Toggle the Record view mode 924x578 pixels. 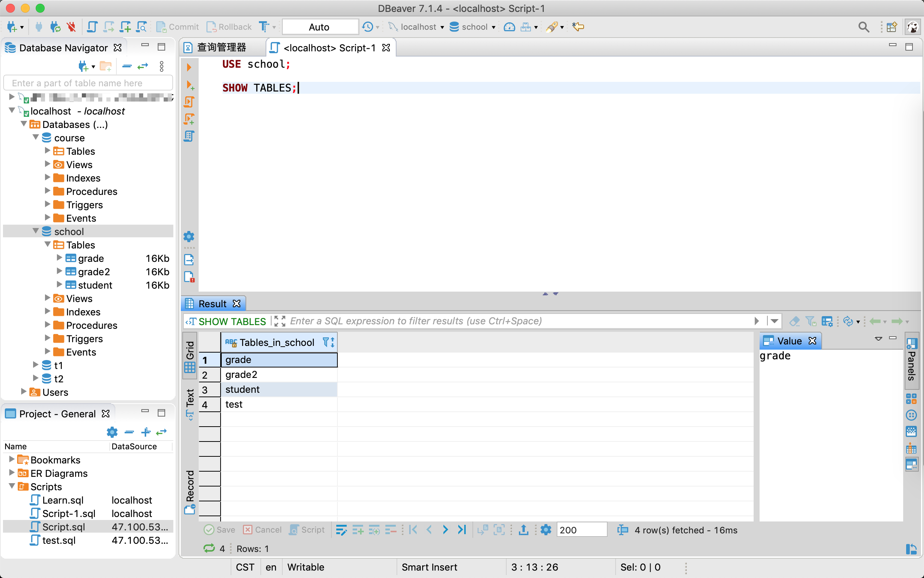tap(190, 491)
